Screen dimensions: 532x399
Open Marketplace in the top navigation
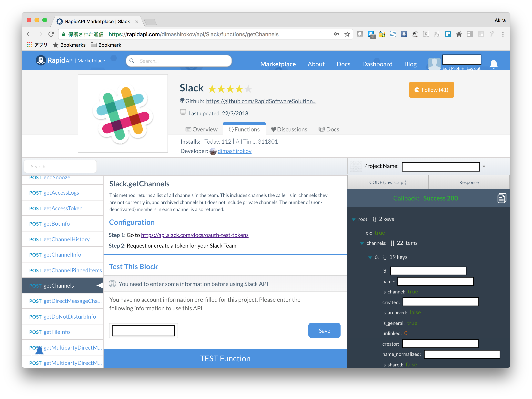[x=278, y=64]
